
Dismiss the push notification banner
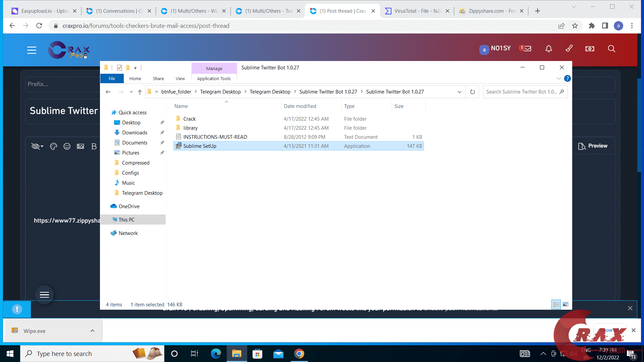coord(630,308)
